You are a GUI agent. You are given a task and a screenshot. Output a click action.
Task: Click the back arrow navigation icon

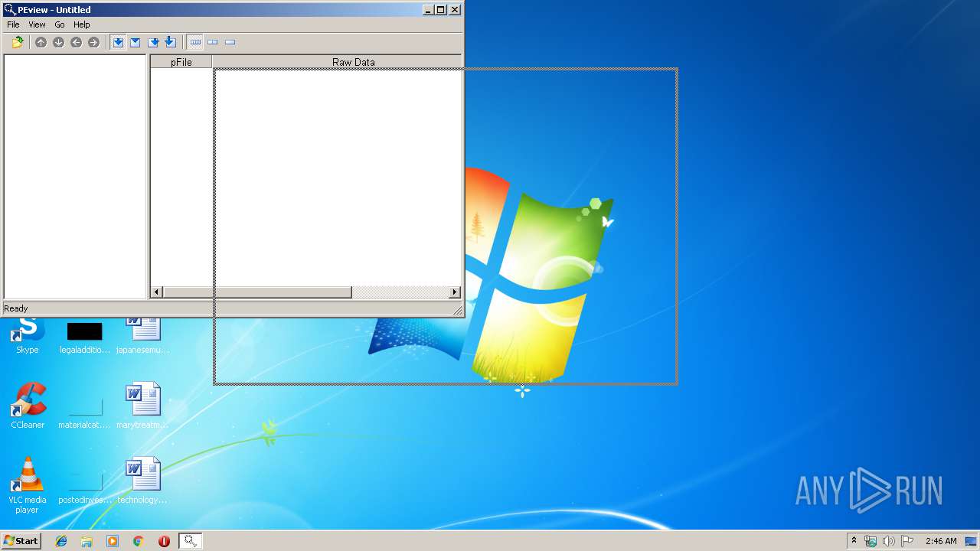click(x=76, y=42)
